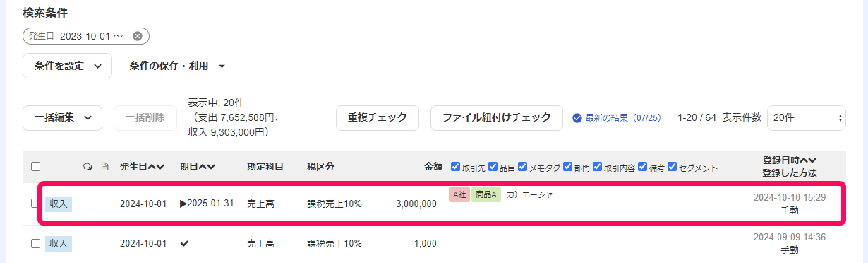The height and width of the screenshot is (263, 868).
Task: Remove the 発生日 filter with x icon
Action: tap(138, 36)
